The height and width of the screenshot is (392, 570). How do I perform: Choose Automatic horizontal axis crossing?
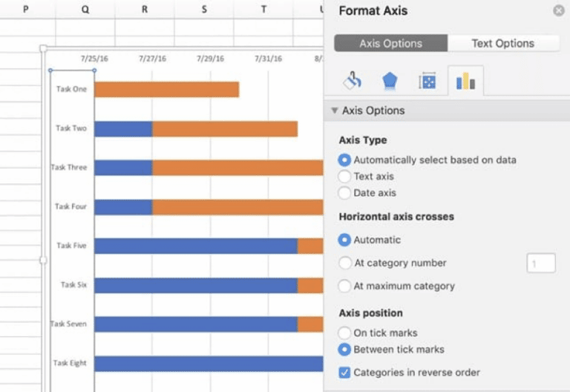pyautogui.click(x=344, y=240)
